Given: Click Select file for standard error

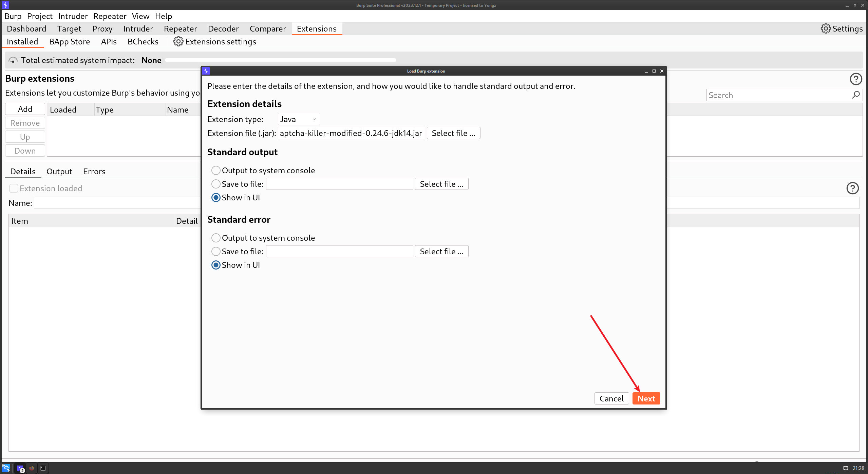Looking at the screenshot, I should tap(441, 251).
